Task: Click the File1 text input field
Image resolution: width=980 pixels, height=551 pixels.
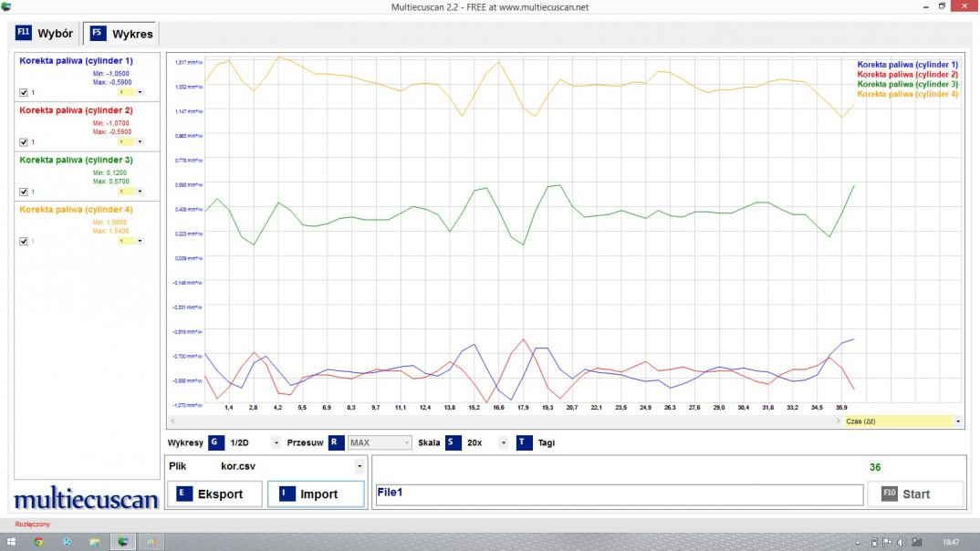Action: 619,494
